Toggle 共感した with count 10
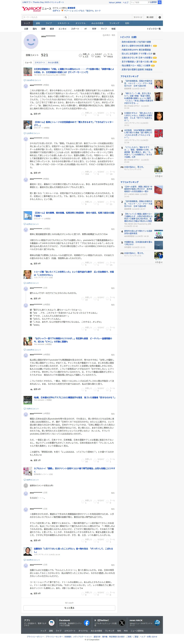The height and width of the screenshot is (644, 184). (x=87, y=298)
